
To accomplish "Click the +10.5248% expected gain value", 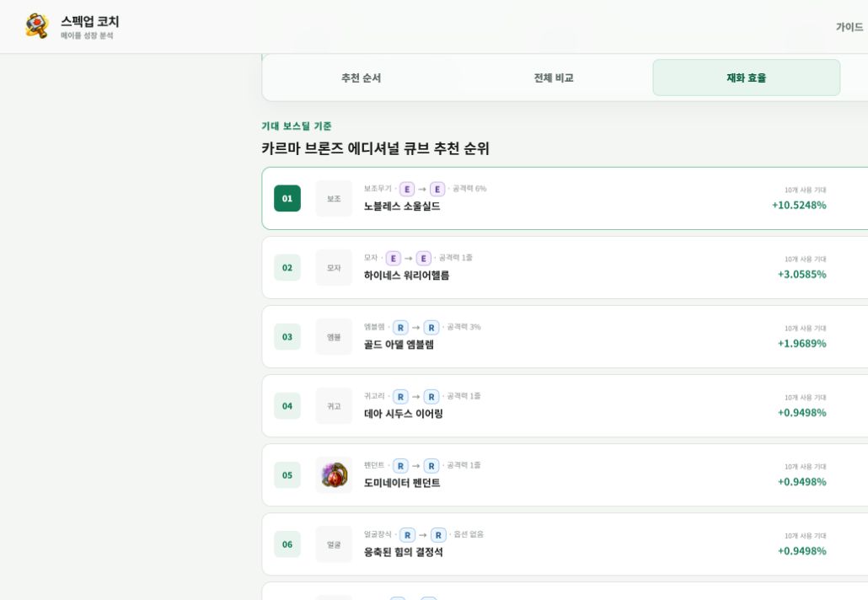I will (x=799, y=206).
